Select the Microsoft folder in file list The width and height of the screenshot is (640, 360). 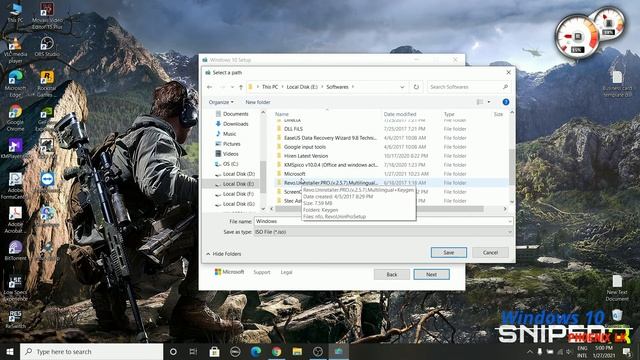(295, 174)
